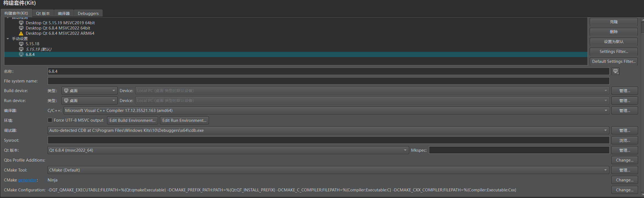
Task: Open the debugger selection dropdown
Action: click(328, 130)
